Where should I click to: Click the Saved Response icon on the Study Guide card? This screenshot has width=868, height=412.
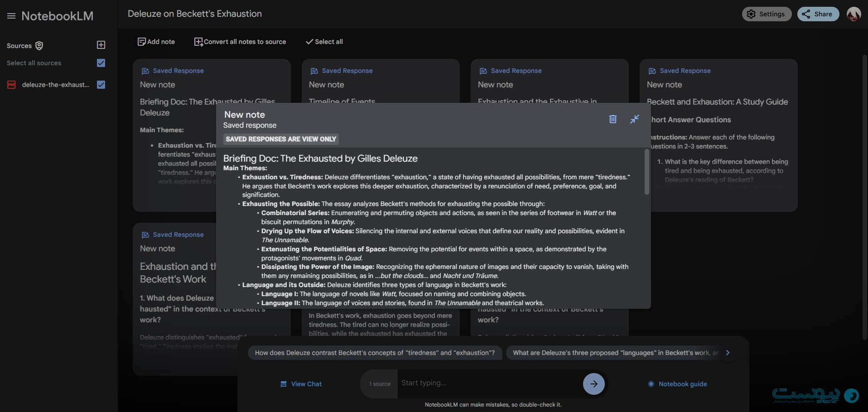click(x=652, y=71)
